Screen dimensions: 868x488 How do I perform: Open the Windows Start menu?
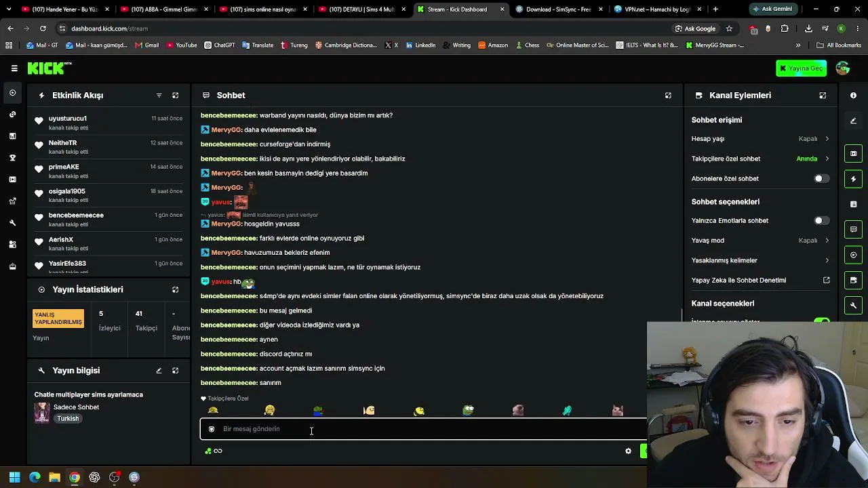click(15, 477)
